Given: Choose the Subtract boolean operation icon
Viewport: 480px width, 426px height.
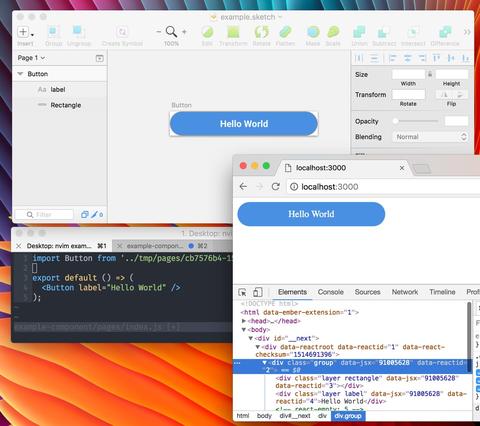Looking at the screenshot, I should [384, 33].
